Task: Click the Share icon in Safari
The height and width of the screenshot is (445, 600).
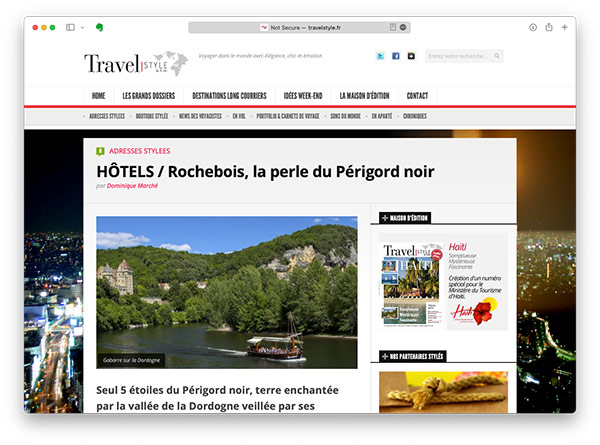Action: pyautogui.click(x=549, y=27)
